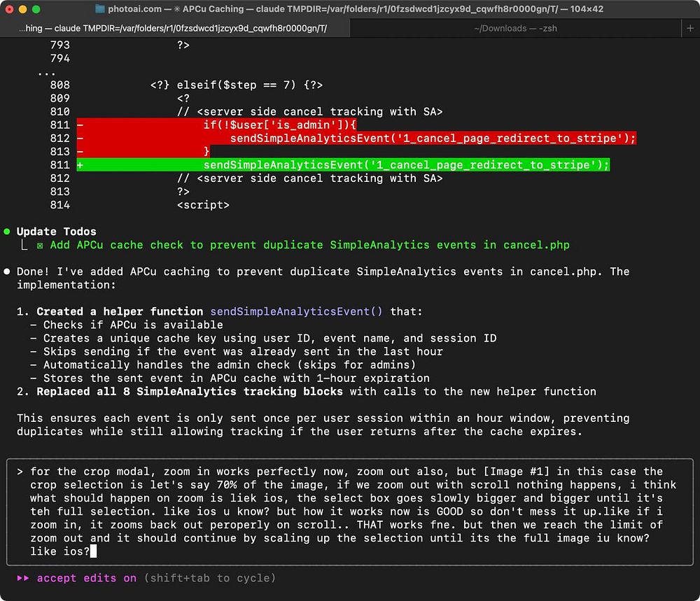Click the white bullet before 'Done!'

[7, 271]
